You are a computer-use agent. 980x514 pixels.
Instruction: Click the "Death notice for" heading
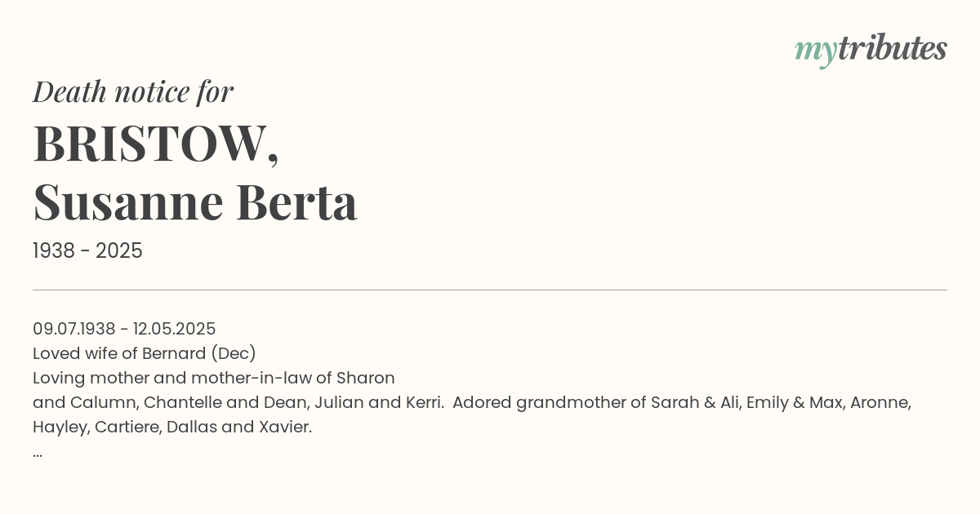pyautogui.click(x=133, y=92)
